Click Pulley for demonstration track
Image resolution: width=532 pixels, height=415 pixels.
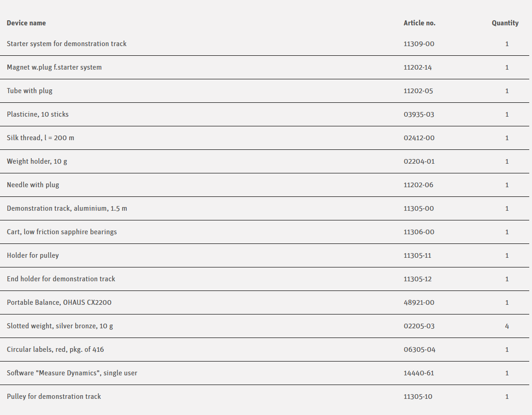click(x=53, y=397)
